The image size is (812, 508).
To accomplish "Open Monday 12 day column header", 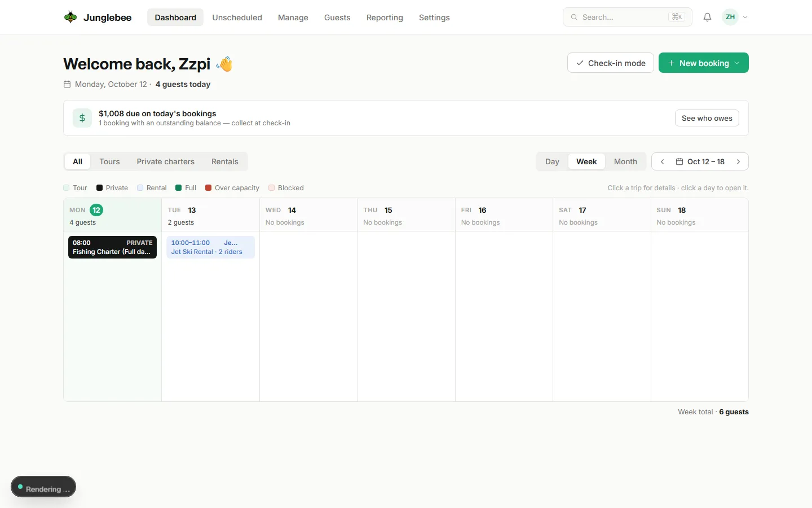I will coord(113,215).
